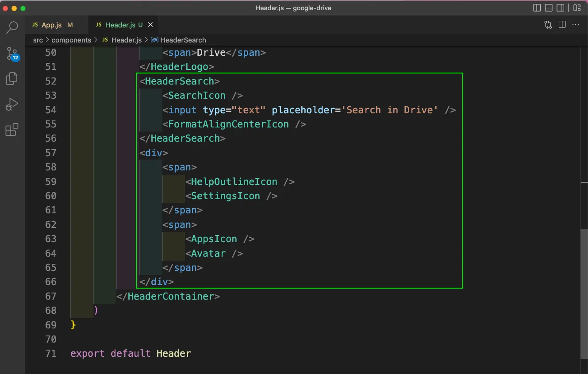Click line number 71 in the gutter

(51, 353)
